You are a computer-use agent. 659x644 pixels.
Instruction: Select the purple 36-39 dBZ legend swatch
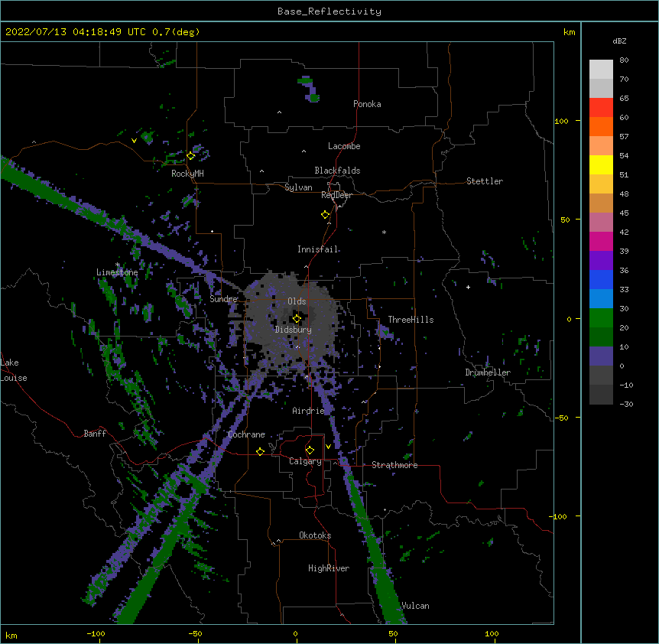(601, 260)
